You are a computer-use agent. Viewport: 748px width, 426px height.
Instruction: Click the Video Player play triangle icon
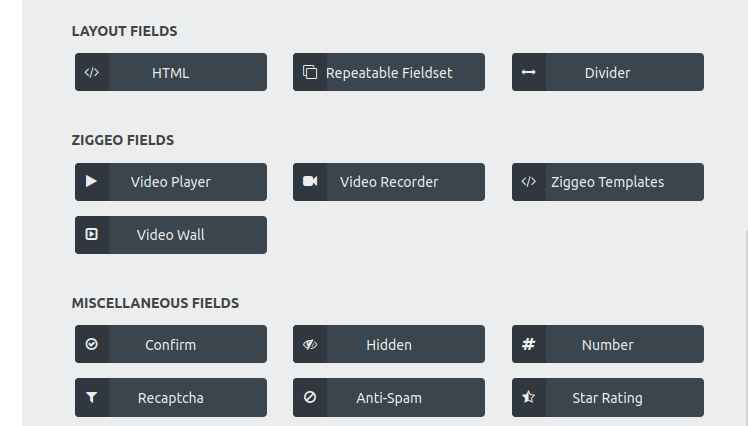[92, 181]
